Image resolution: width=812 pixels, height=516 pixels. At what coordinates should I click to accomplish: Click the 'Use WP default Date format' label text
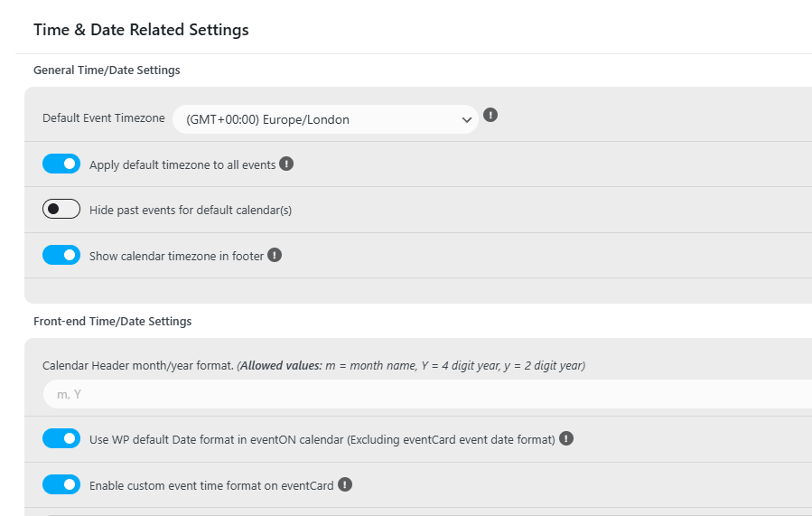pyautogui.click(x=322, y=439)
